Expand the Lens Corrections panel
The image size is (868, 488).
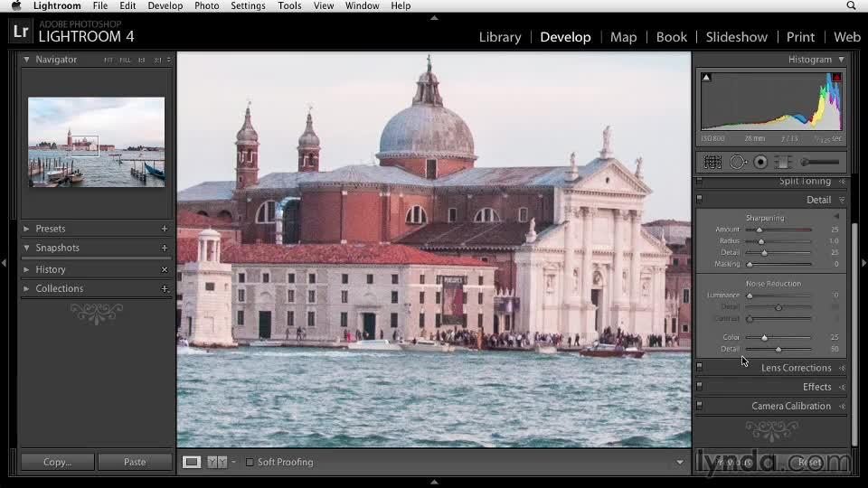tap(842, 368)
